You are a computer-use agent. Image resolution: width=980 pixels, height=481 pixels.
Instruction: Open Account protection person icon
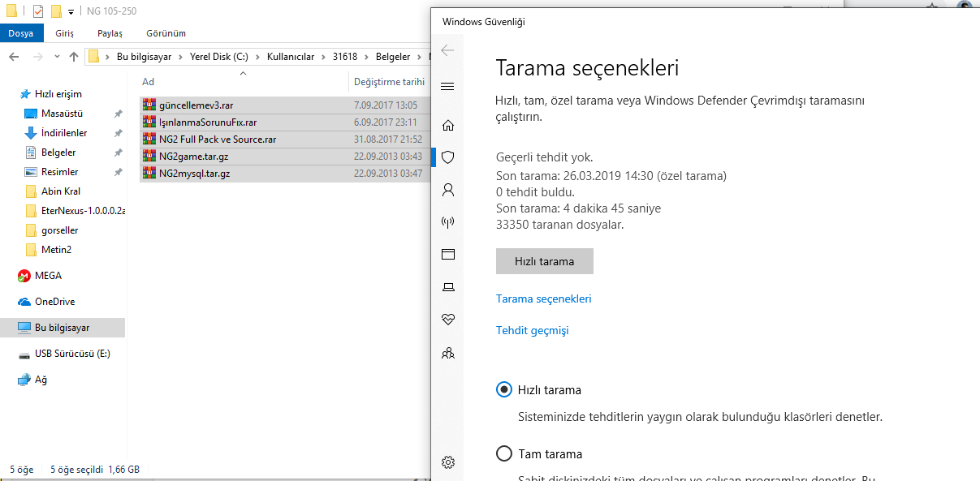pyautogui.click(x=447, y=190)
